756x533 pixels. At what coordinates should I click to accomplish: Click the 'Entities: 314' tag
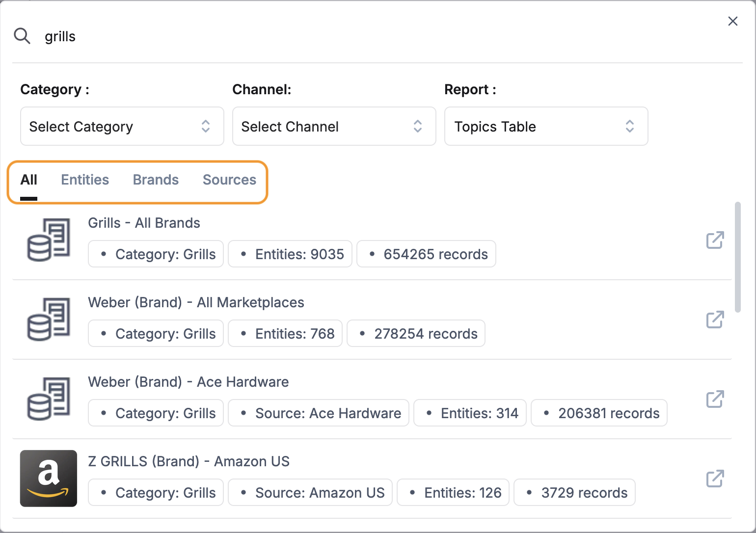pos(470,413)
